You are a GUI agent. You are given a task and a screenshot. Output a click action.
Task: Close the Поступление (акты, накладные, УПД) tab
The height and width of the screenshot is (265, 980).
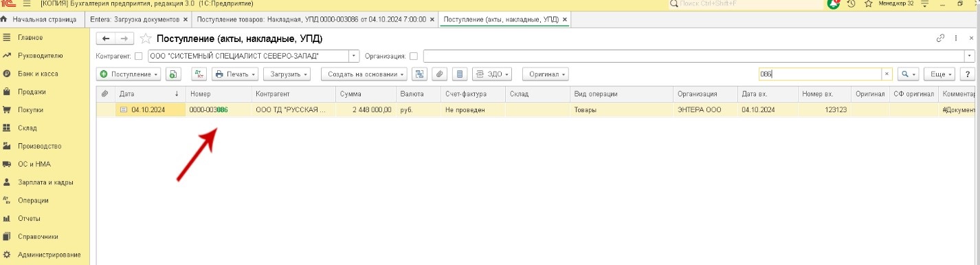coord(565,19)
